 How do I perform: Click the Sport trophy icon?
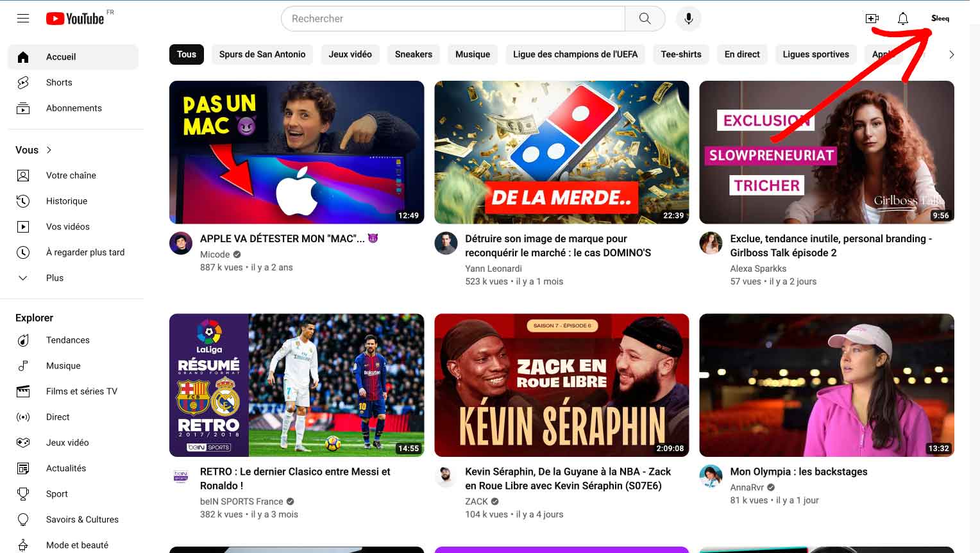(x=23, y=494)
